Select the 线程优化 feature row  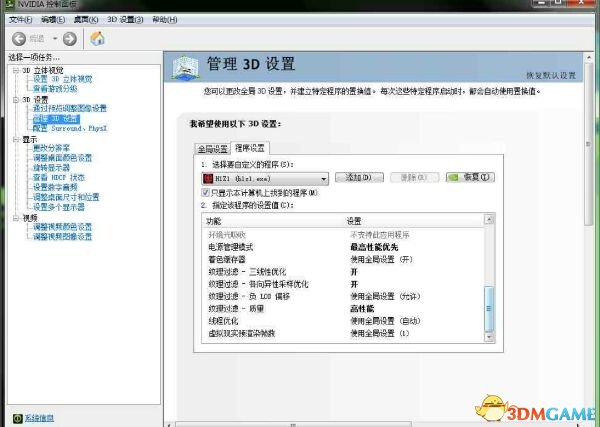(x=343, y=321)
